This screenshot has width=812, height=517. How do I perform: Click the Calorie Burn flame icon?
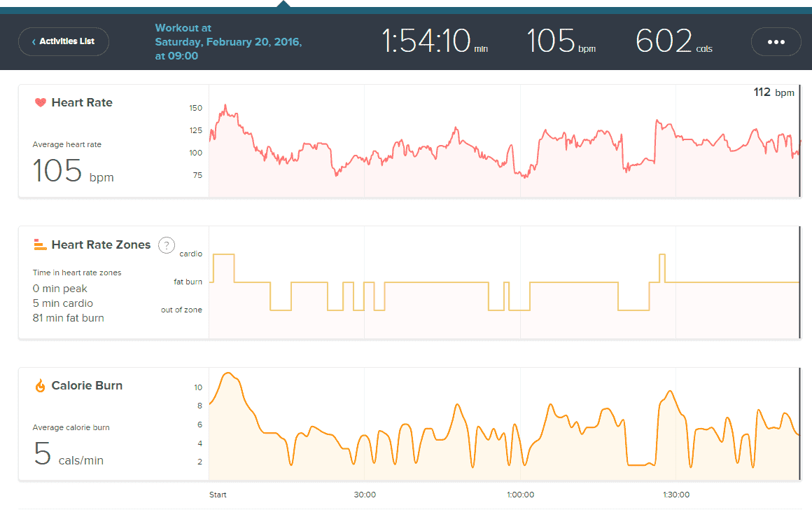[x=40, y=385]
